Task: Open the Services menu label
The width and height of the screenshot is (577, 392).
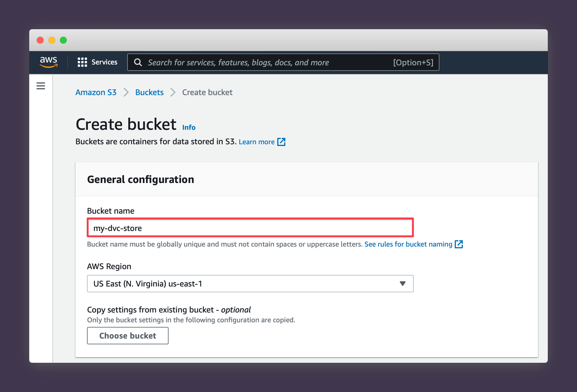Action: 104,62
